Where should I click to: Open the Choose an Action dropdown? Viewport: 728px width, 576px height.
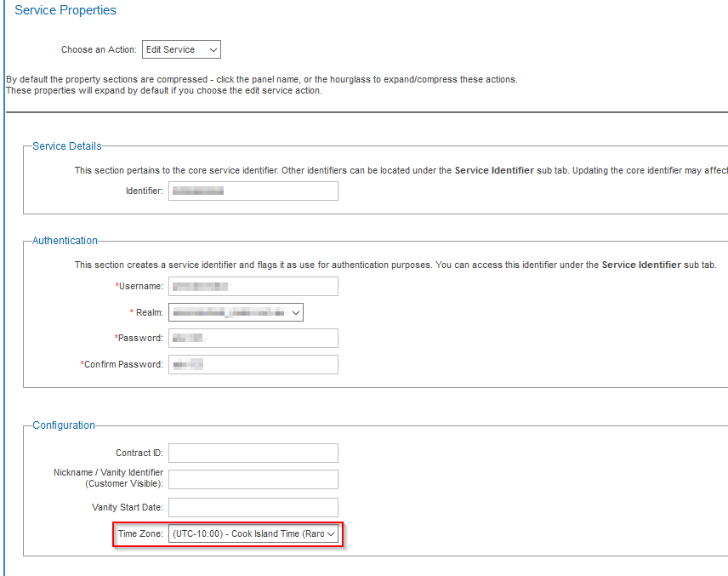click(181, 50)
